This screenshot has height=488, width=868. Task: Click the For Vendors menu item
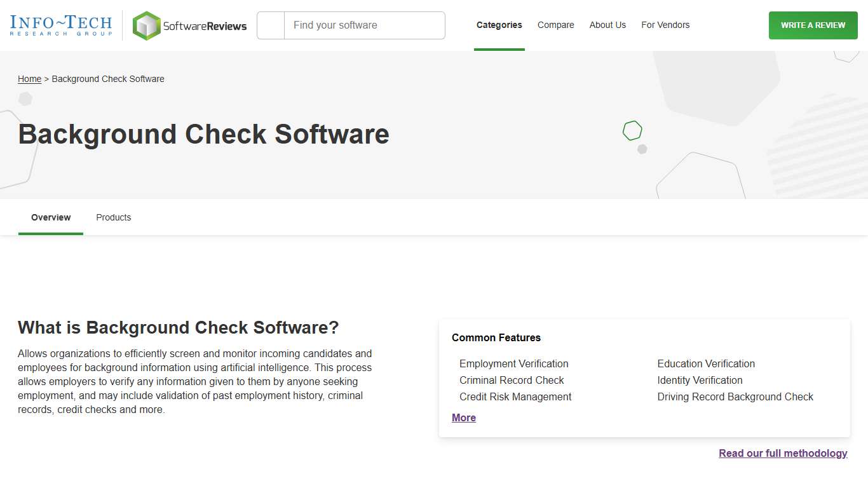665,25
